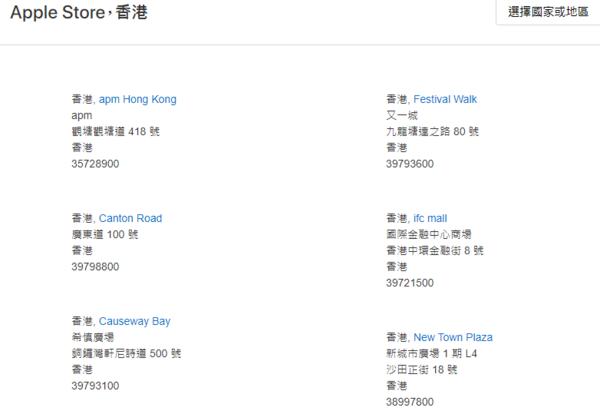
Task: Click the Apple Store, 香港 page heading
Action: click(79, 14)
